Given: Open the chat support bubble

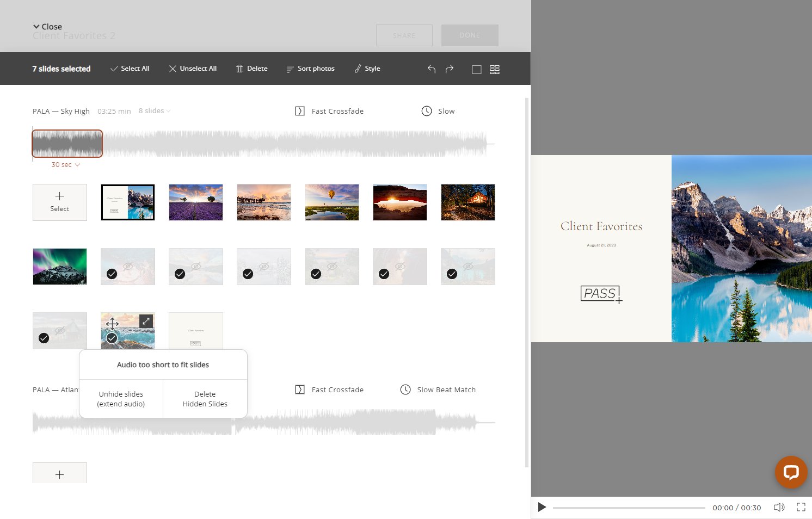Looking at the screenshot, I should 791,472.
